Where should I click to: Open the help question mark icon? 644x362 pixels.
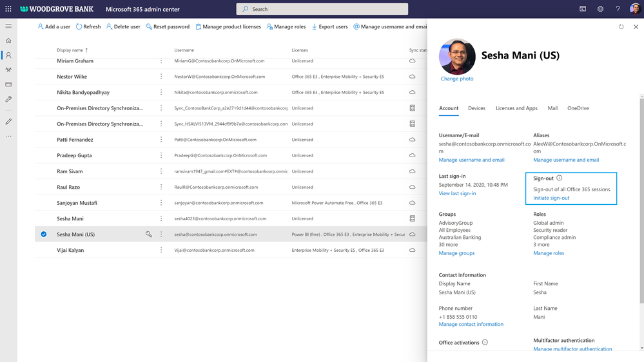tap(618, 8)
